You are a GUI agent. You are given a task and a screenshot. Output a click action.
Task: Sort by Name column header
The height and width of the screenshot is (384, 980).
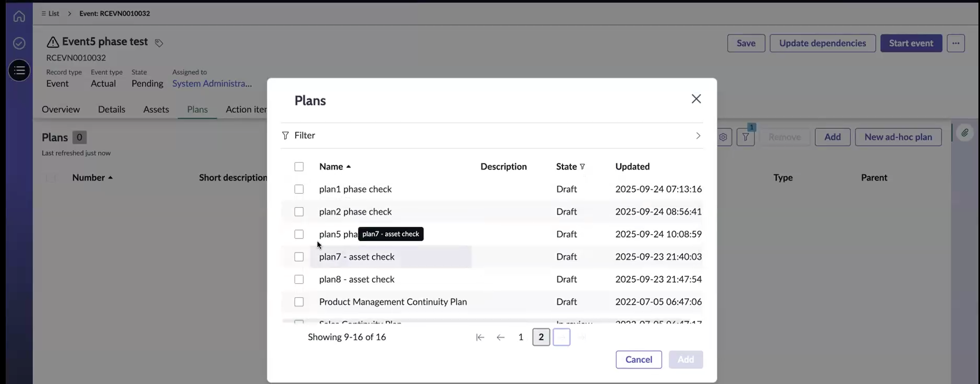pos(335,167)
